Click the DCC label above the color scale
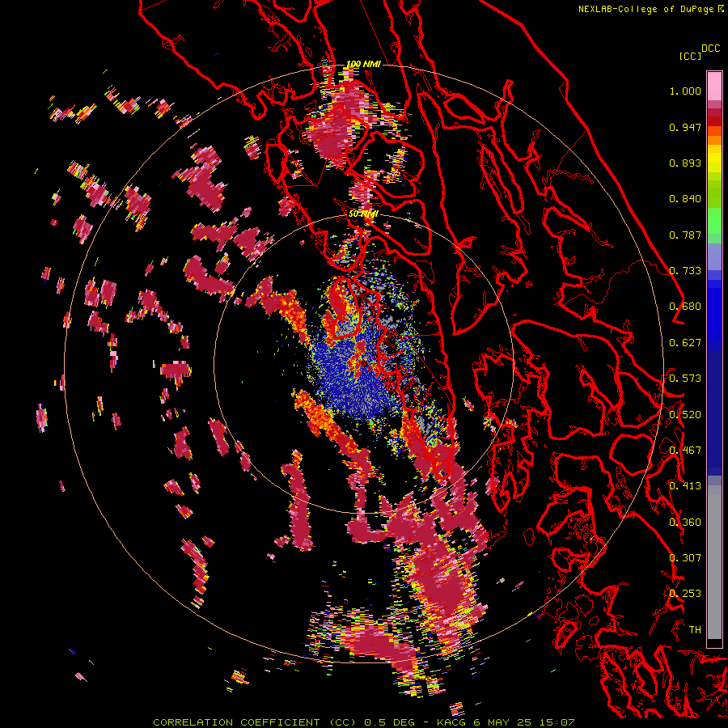 pyautogui.click(x=711, y=49)
